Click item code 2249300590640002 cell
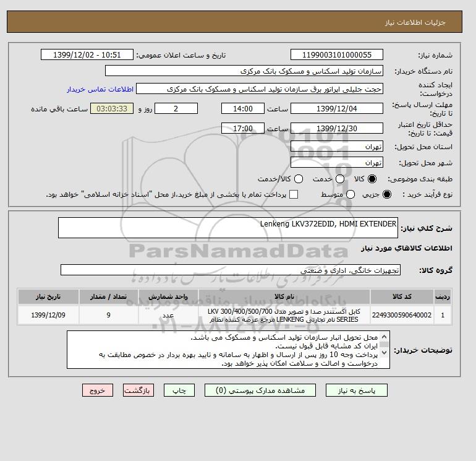The height and width of the screenshot is (461, 476). pyautogui.click(x=402, y=315)
